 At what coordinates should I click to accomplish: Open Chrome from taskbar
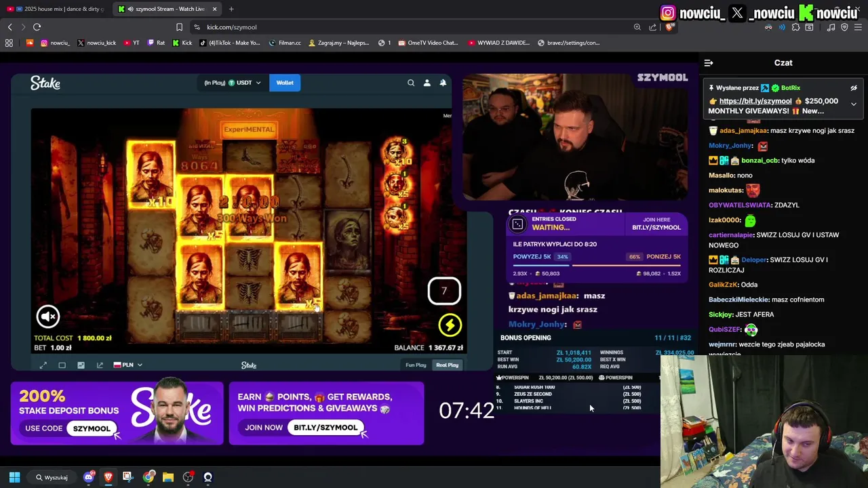pos(149,477)
